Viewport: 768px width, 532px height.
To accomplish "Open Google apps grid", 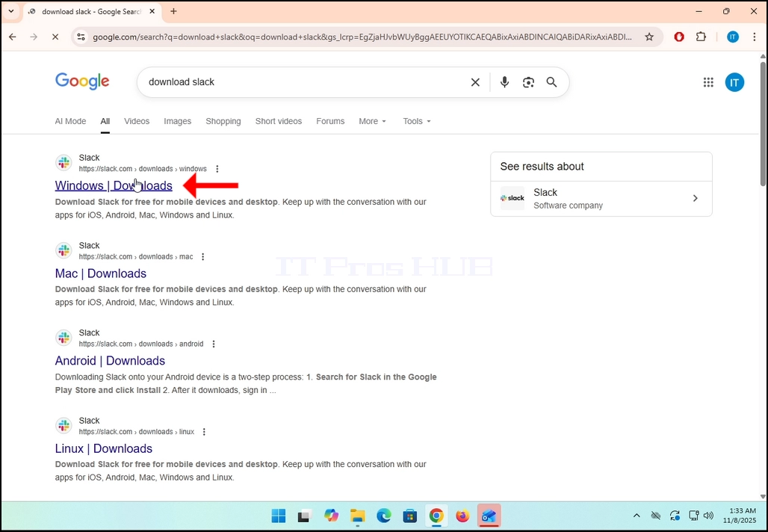I will 708,82.
